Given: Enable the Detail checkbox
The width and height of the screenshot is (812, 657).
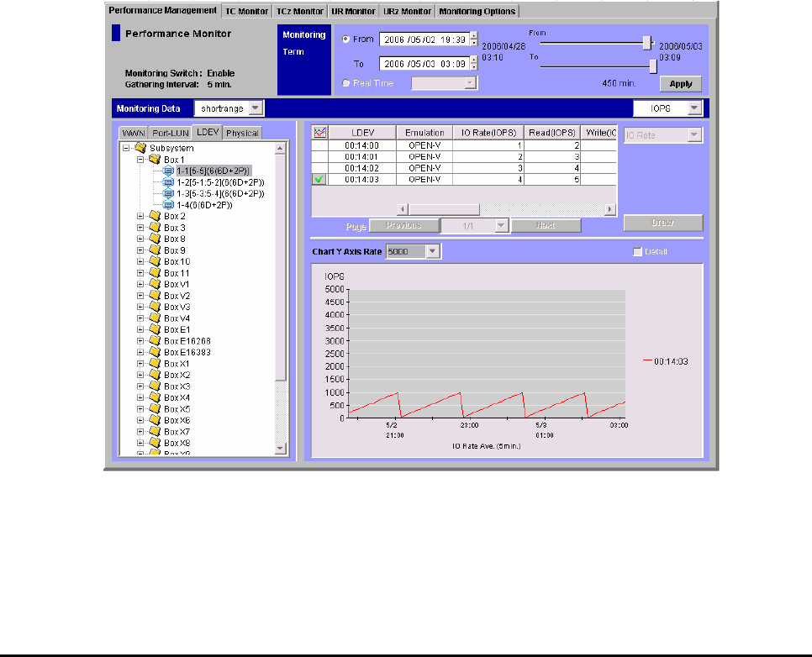Looking at the screenshot, I should coord(637,252).
